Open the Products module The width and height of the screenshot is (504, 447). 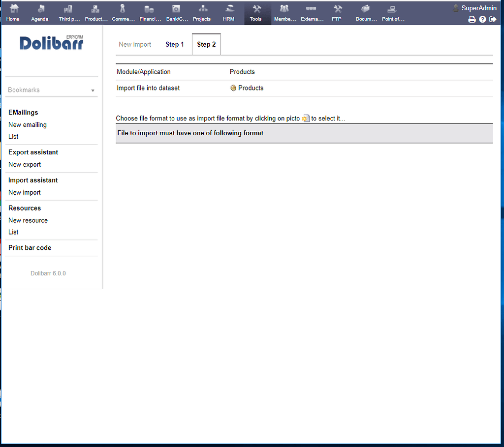tap(96, 13)
